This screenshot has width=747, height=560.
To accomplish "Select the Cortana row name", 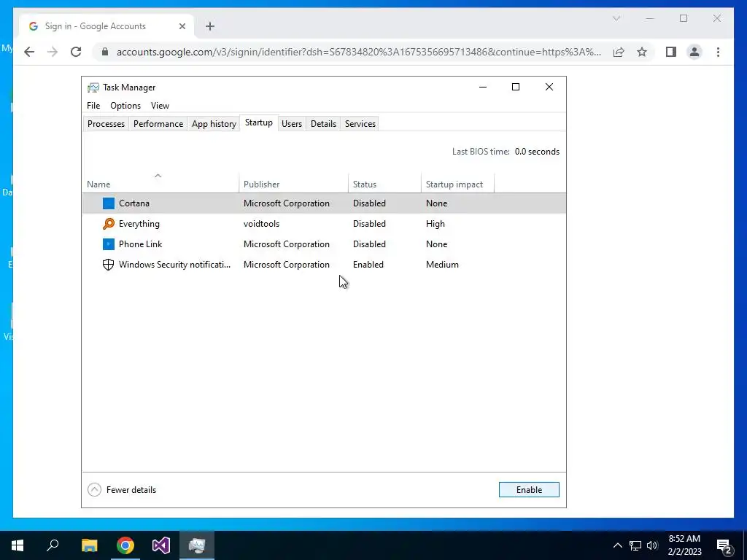I will click(x=134, y=203).
